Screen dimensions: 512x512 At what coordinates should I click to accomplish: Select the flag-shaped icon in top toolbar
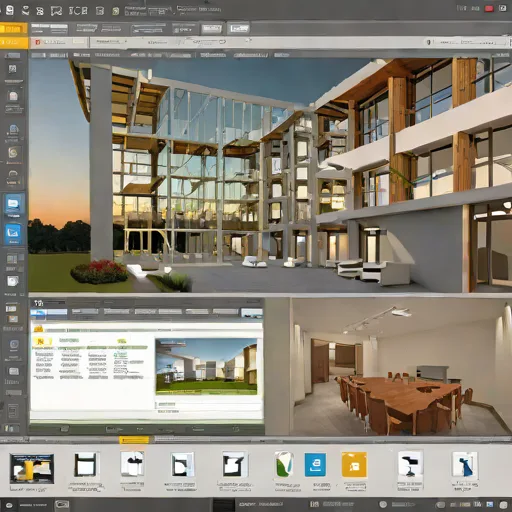56,11
